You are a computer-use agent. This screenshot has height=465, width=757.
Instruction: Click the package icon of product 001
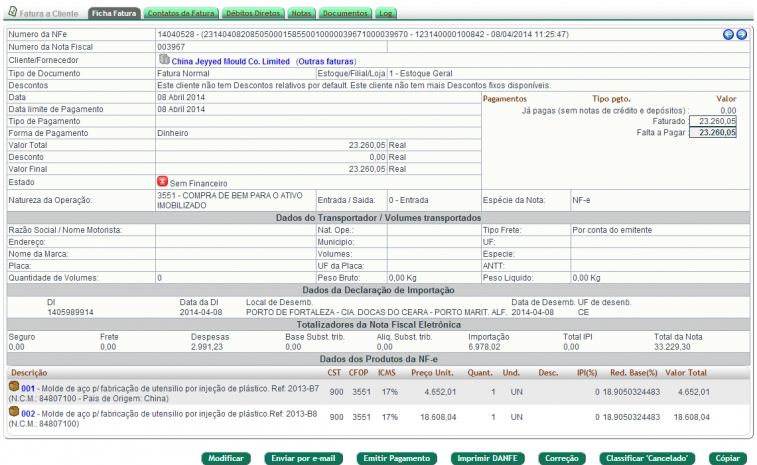point(14,386)
